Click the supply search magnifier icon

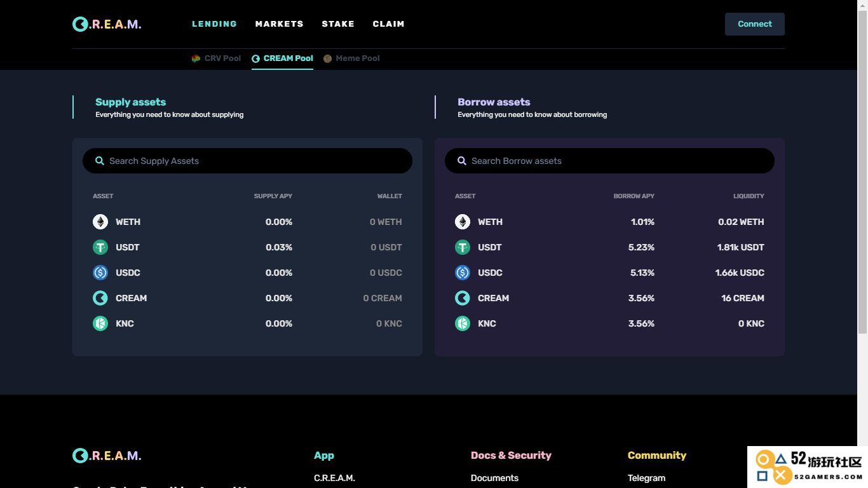click(x=100, y=161)
